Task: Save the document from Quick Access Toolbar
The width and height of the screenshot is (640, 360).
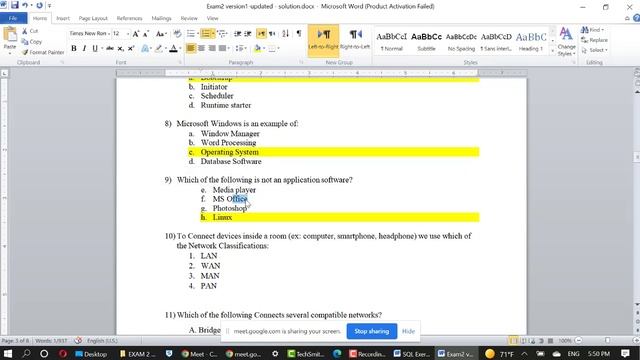Action: point(15,5)
